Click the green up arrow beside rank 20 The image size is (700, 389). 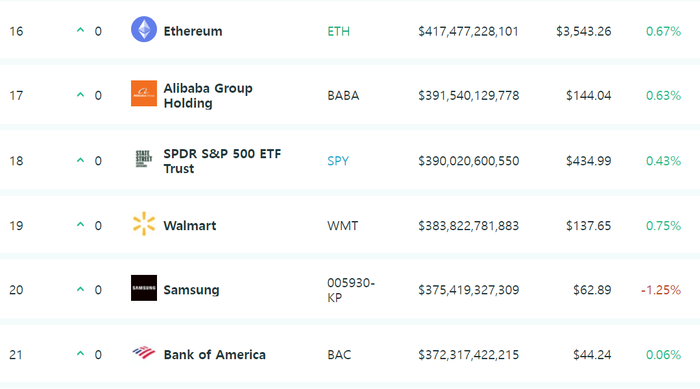(x=80, y=289)
